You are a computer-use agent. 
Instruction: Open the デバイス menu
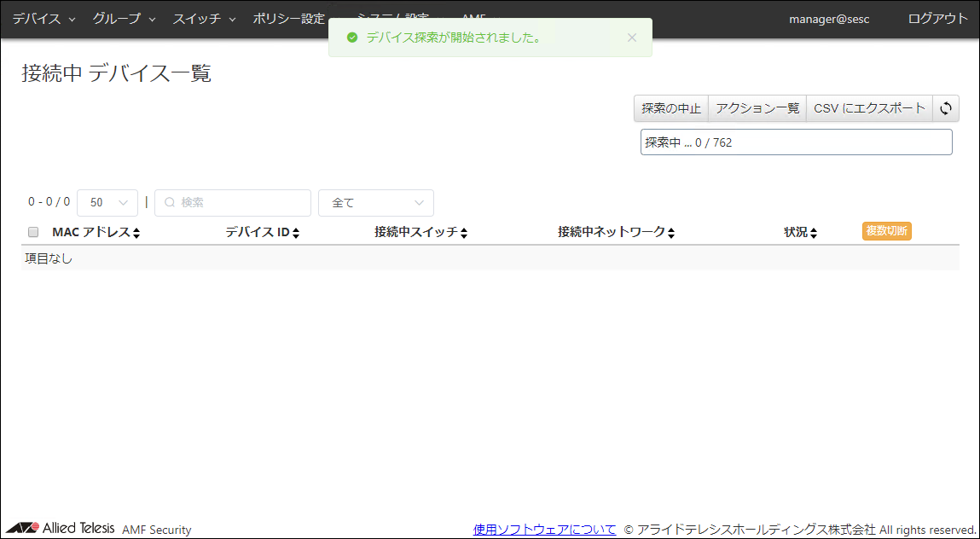(43, 19)
